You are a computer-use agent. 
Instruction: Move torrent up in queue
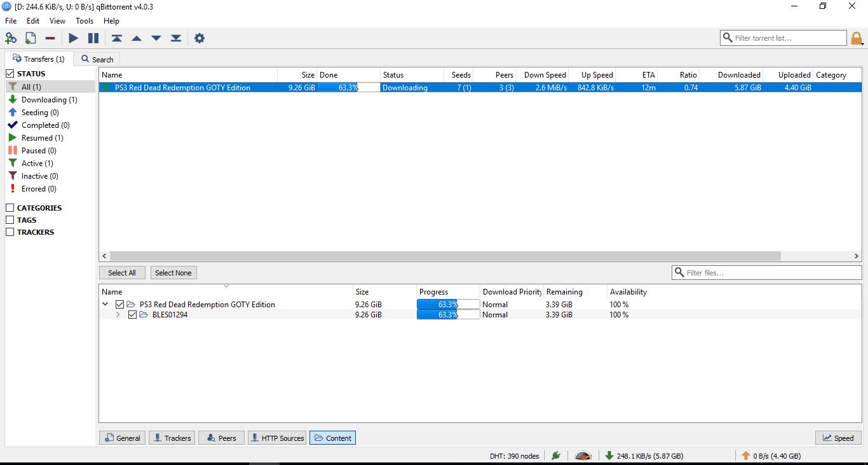(137, 38)
